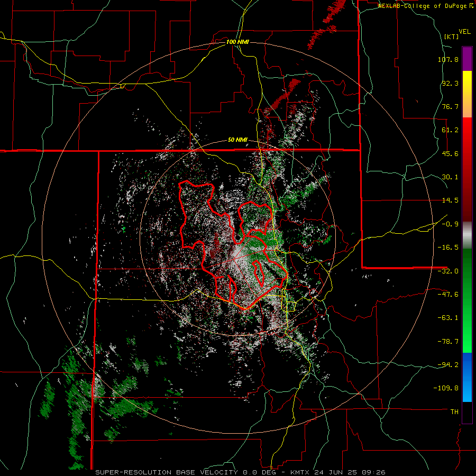Click the 50 NMI range ring label

click(237, 140)
